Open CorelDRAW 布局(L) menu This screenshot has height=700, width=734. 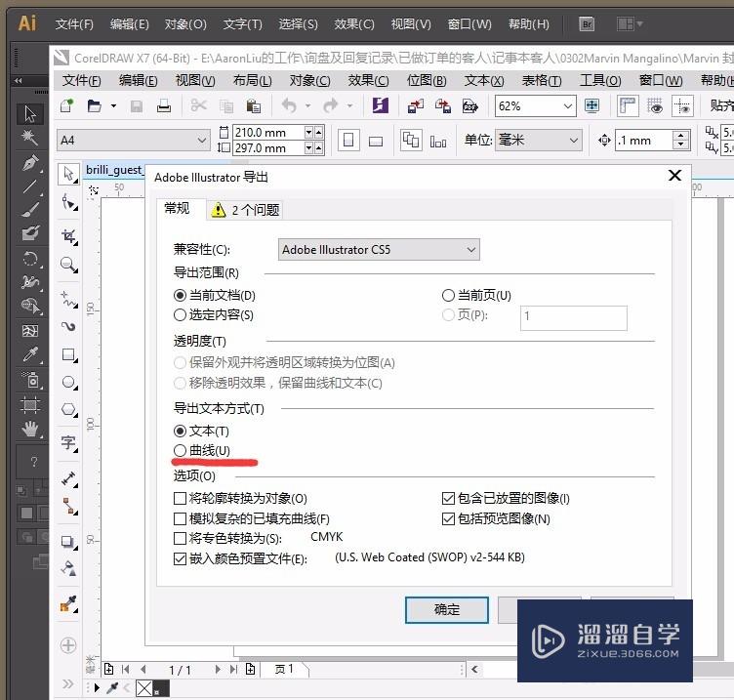[x=252, y=80]
